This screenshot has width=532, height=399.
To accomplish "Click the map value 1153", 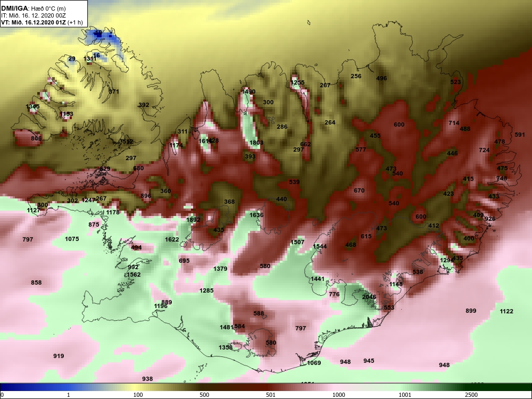I will 66,114.
